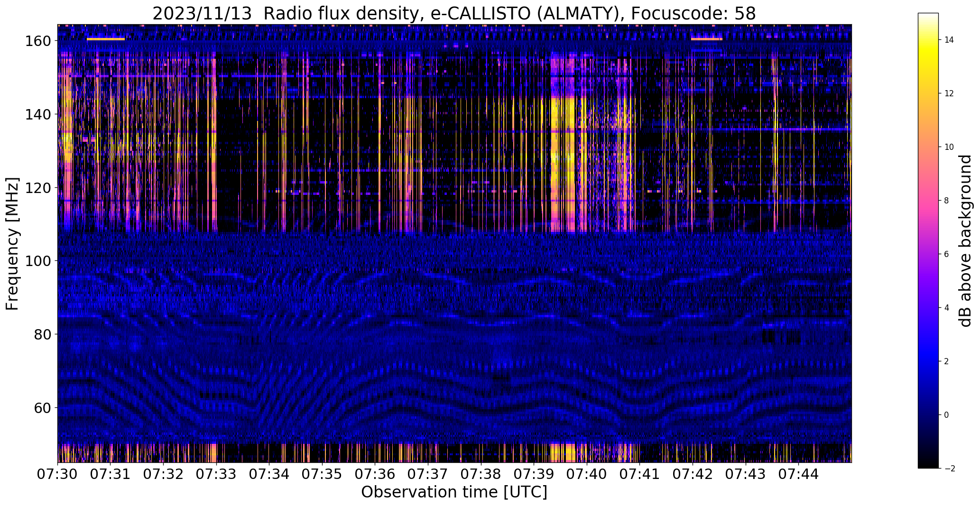980x506 pixels.
Task: Click the 07:32 time tick label
Action: click(x=164, y=473)
